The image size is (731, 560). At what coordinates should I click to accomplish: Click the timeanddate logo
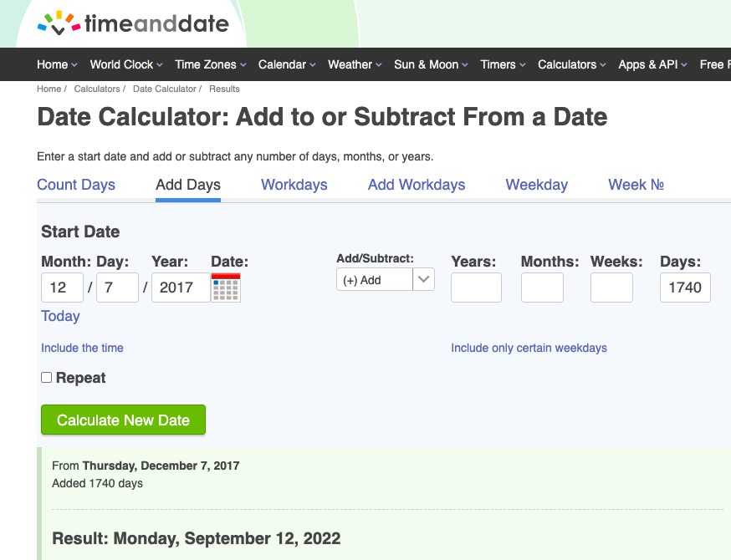(x=133, y=23)
